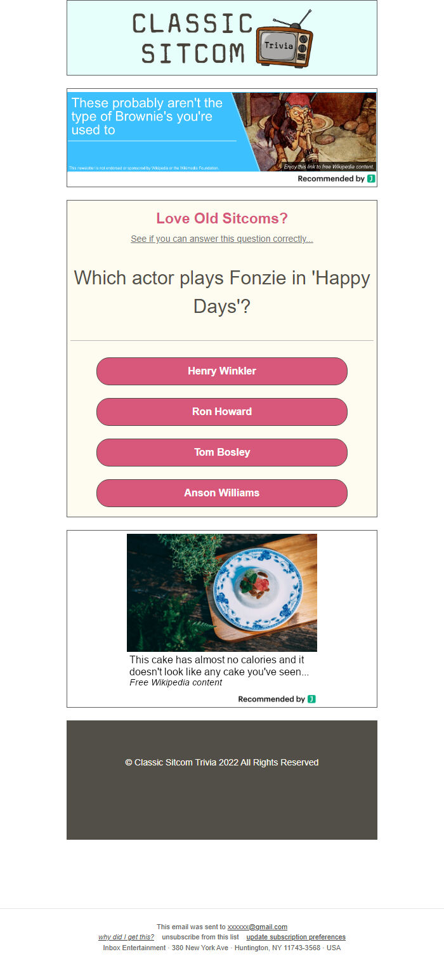The image size is (444, 980).
Task: Click the green J icon in Brownie ad
Action: point(371,179)
